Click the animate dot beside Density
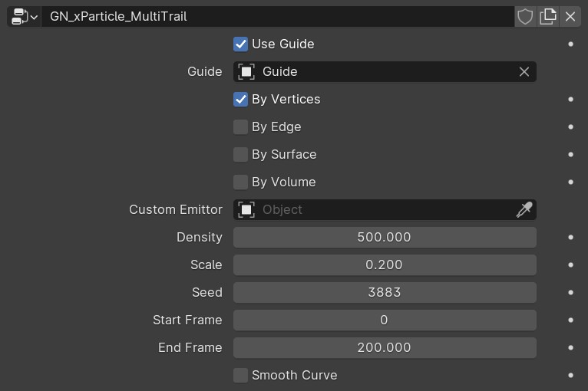This screenshot has width=588, height=391. (x=570, y=237)
